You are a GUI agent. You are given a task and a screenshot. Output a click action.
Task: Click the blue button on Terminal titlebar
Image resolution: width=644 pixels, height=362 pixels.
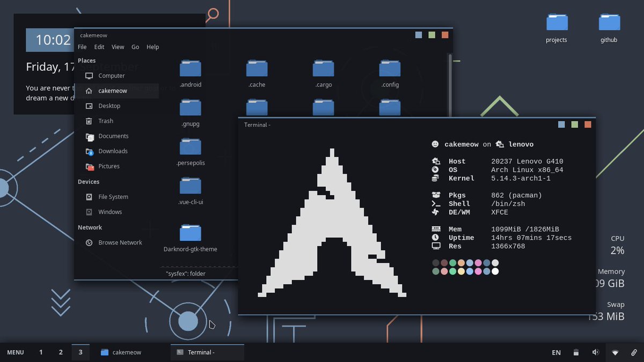(561, 124)
